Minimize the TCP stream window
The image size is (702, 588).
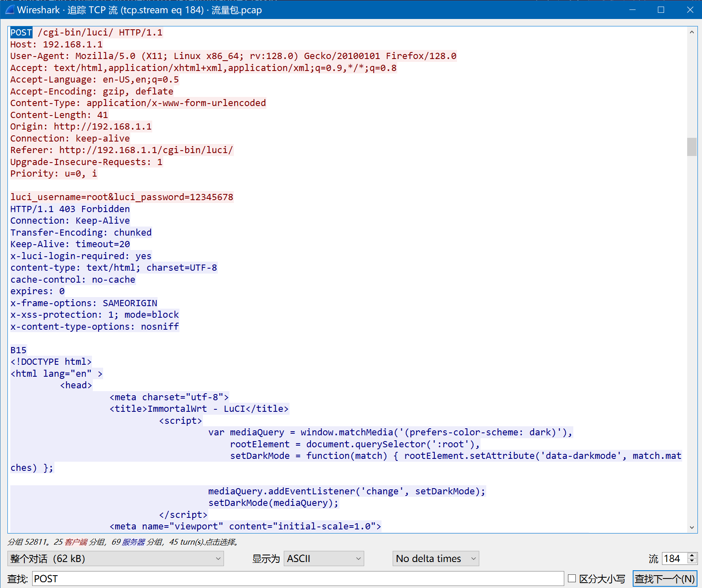(x=632, y=9)
